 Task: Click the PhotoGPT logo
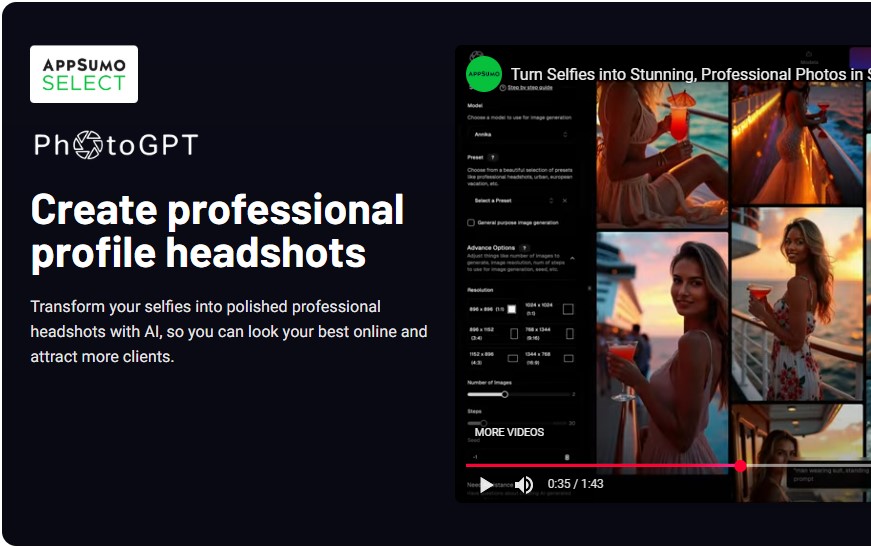click(116, 145)
